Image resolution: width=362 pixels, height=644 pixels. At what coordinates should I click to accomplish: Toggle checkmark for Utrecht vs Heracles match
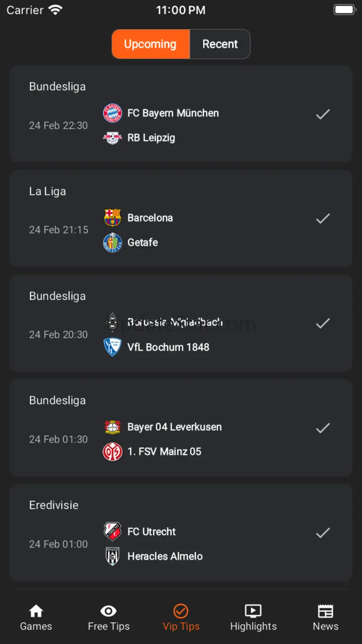(x=323, y=533)
